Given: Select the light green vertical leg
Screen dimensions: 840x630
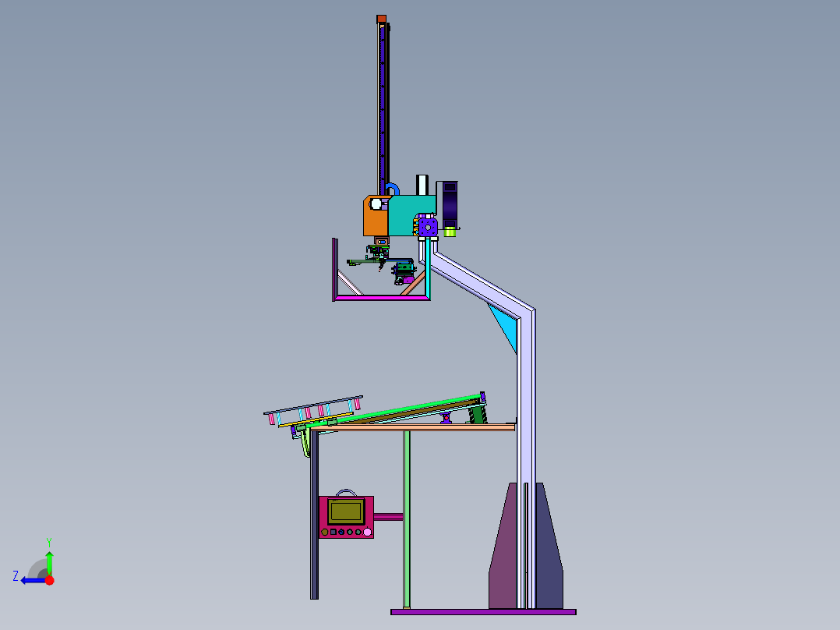Looking at the screenshot, I should [x=407, y=519].
